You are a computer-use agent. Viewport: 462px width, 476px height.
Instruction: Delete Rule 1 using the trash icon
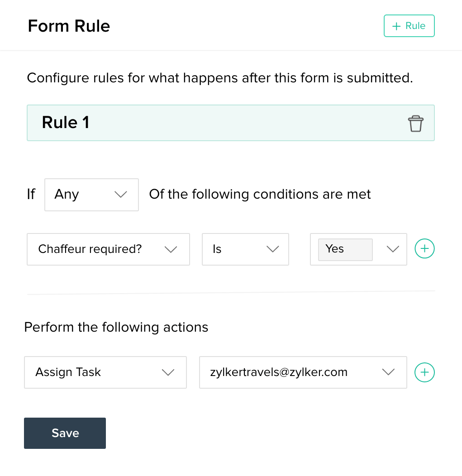pyautogui.click(x=415, y=124)
